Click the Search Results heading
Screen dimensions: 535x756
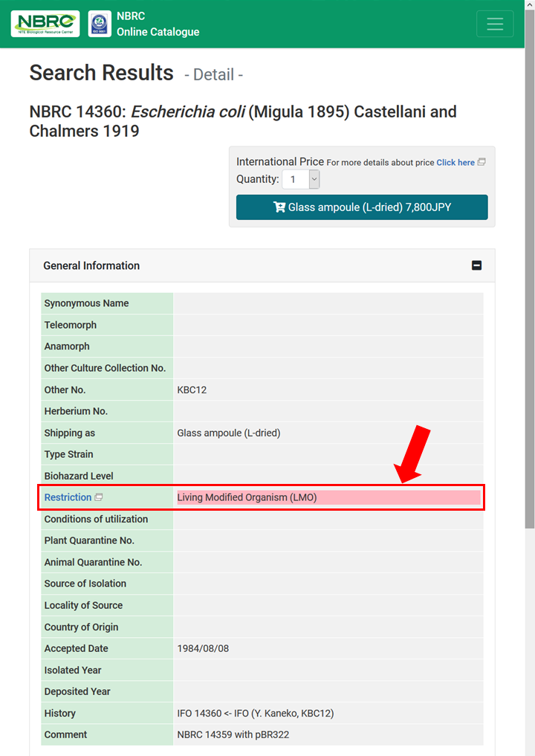click(x=101, y=73)
